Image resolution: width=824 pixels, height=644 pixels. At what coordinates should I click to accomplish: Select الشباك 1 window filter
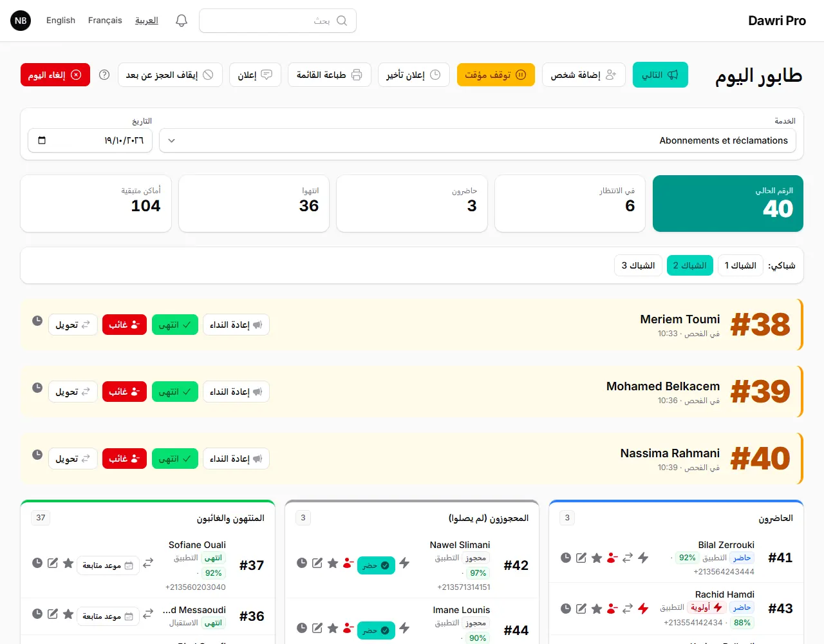(740, 265)
